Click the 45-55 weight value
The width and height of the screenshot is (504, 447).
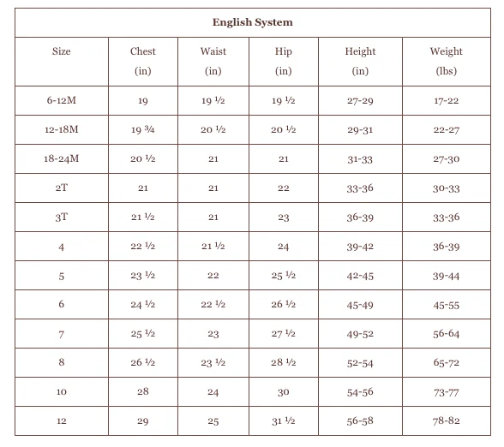point(446,305)
